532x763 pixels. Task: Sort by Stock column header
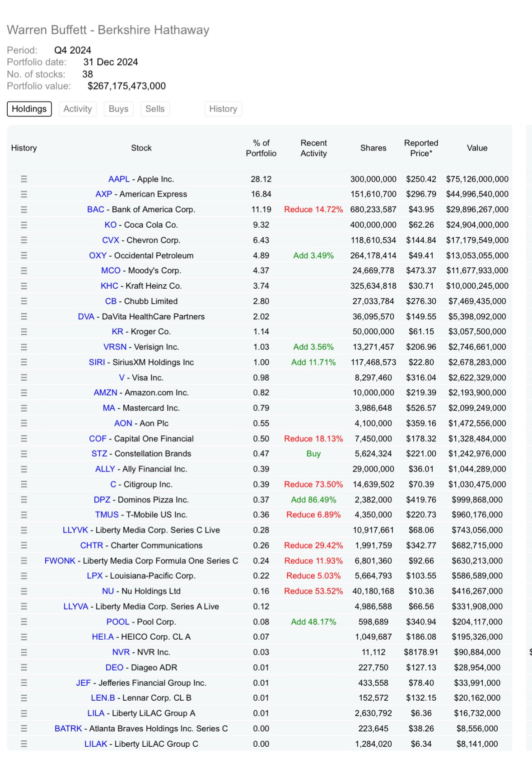(x=141, y=148)
